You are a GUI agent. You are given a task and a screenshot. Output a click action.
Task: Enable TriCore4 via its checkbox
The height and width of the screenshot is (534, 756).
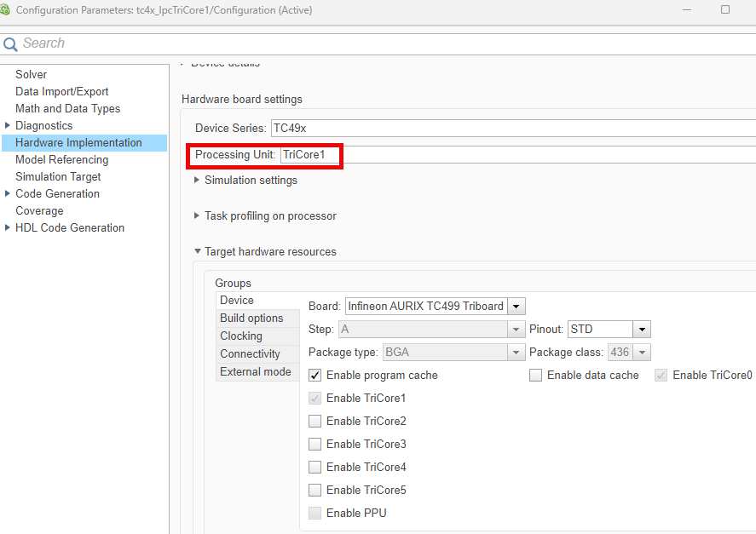pos(315,468)
